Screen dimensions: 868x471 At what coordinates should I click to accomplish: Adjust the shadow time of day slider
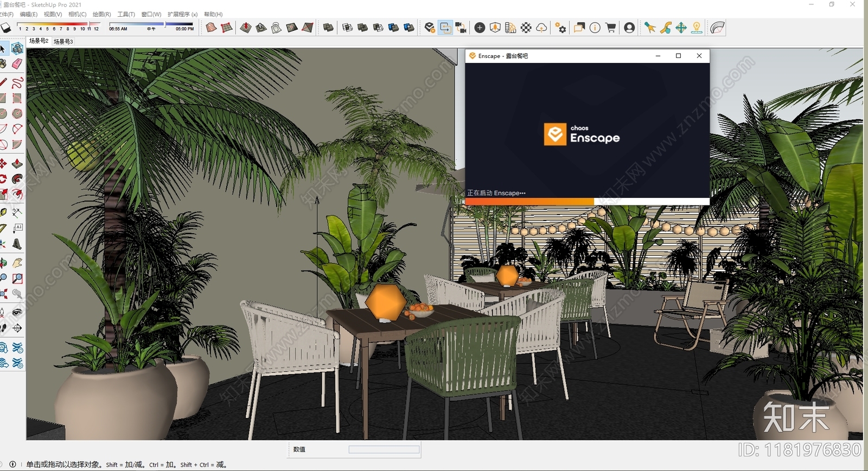point(151,24)
